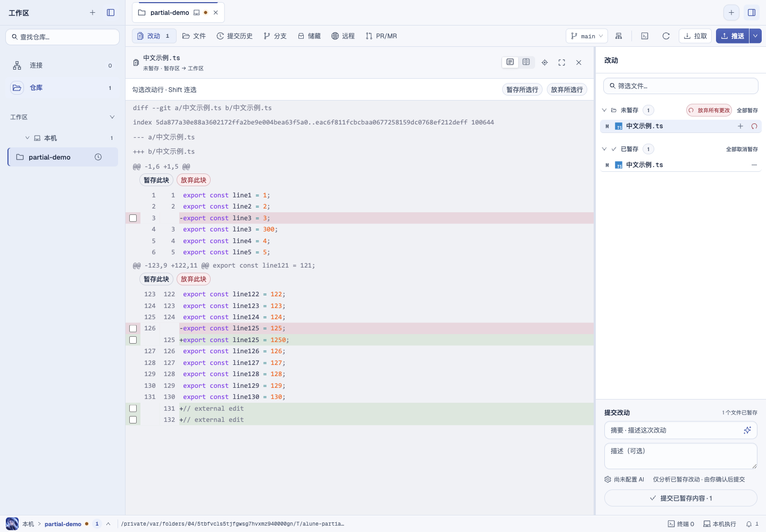Open the 提交历史 tab
This screenshot has width=766, height=532.
(235, 36)
